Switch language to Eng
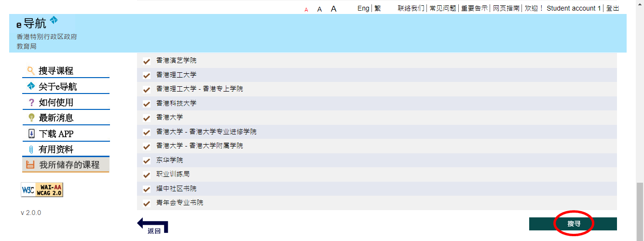The width and height of the screenshot is (644, 241). click(x=363, y=8)
